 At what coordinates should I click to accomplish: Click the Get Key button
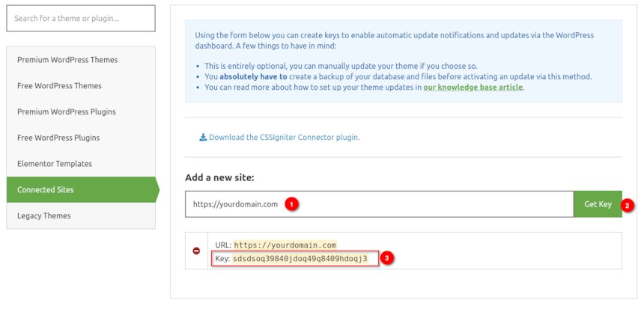click(598, 204)
